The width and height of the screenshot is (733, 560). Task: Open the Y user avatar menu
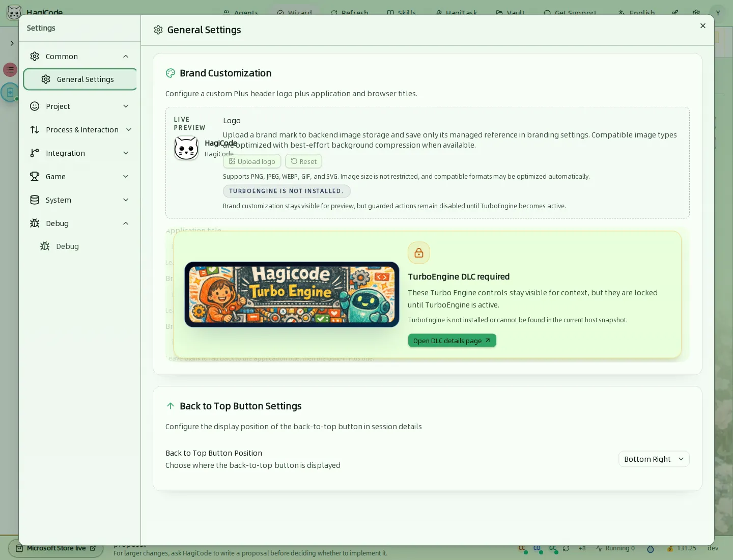[x=718, y=13]
